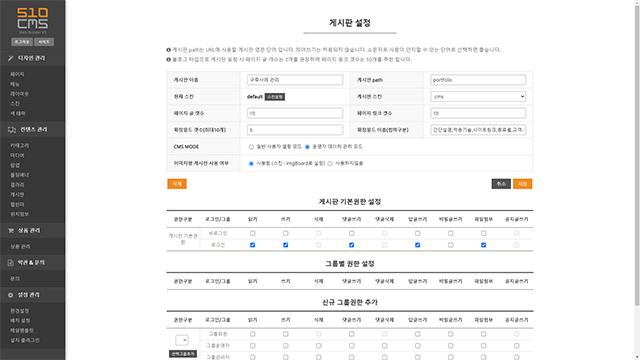Click the 페이지 링크 갯수 input field
Image resolution: width=640 pixels, height=360 pixels.
pyautogui.click(x=478, y=113)
